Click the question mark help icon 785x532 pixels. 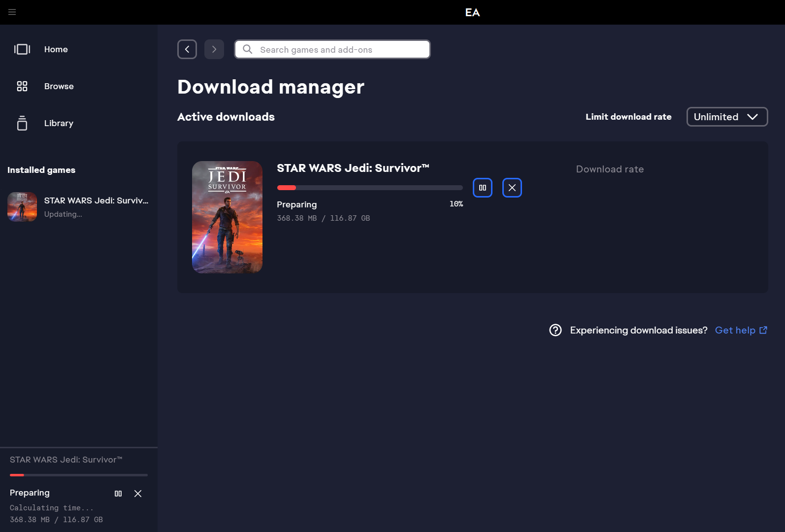556,330
